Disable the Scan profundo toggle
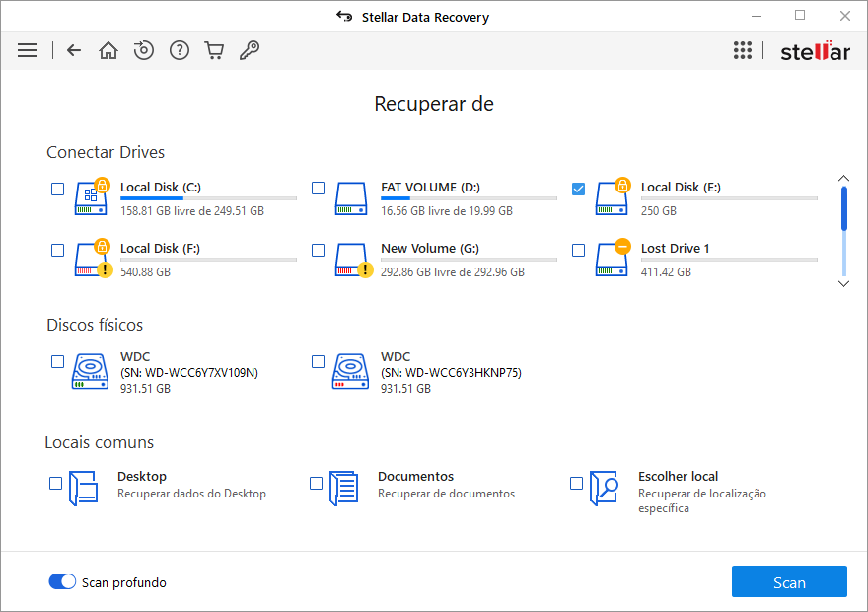Image resolution: width=868 pixels, height=612 pixels. click(x=62, y=582)
